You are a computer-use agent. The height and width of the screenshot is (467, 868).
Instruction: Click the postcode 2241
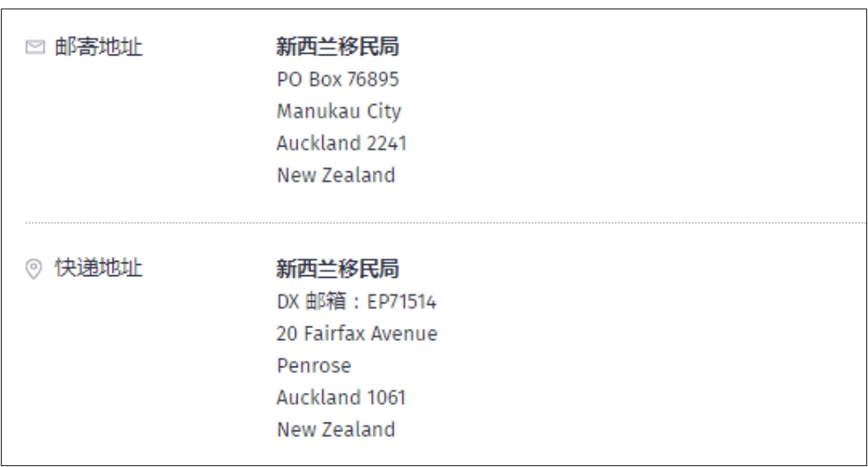[x=386, y=143]
